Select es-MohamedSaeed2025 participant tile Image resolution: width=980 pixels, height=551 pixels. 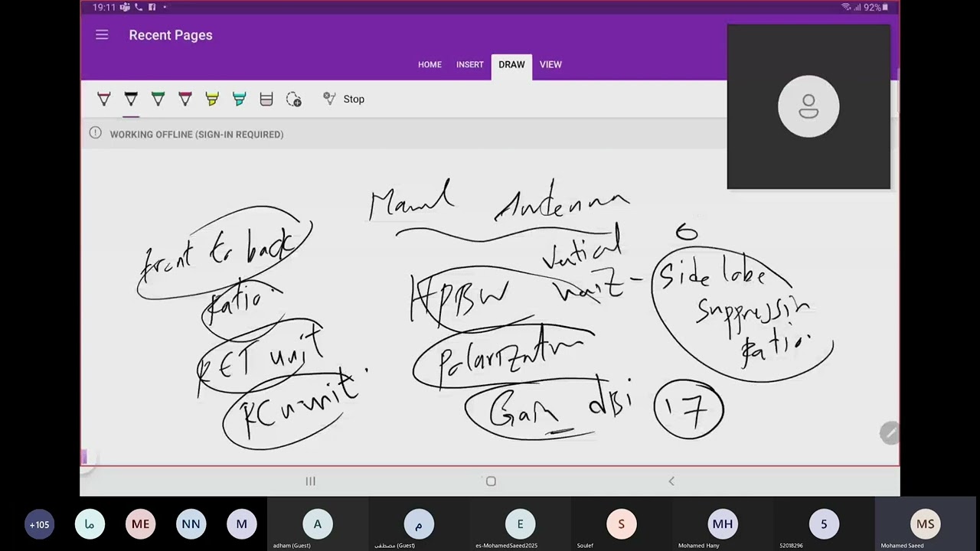coord(520,524)
